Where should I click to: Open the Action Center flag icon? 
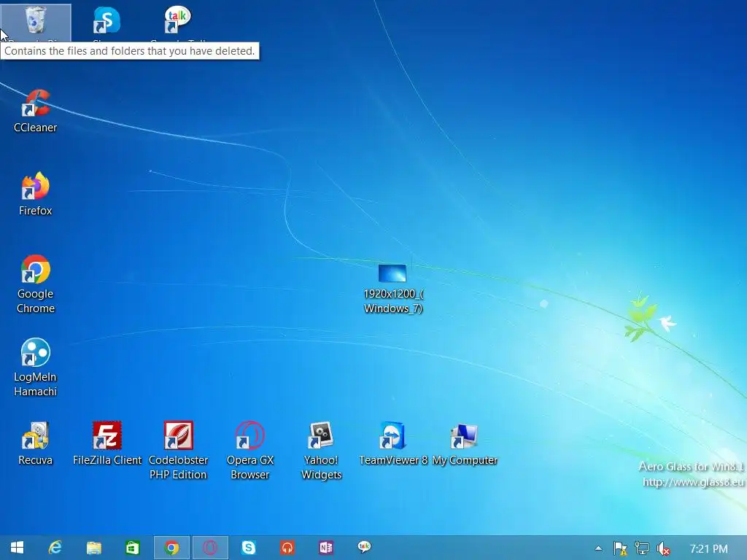point(620,548)
